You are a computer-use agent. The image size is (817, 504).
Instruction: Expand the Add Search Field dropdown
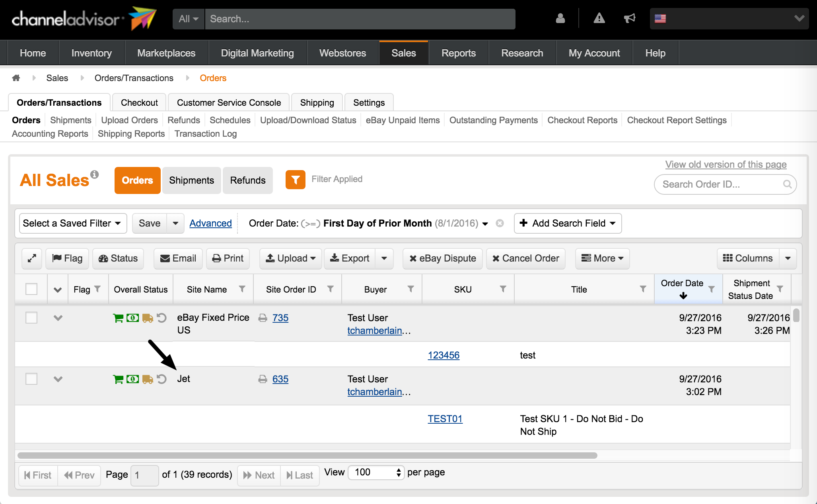coord(568,223)
